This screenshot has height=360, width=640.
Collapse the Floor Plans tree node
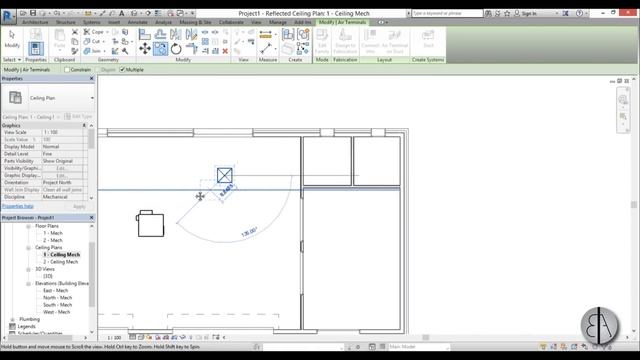(28, 226)
